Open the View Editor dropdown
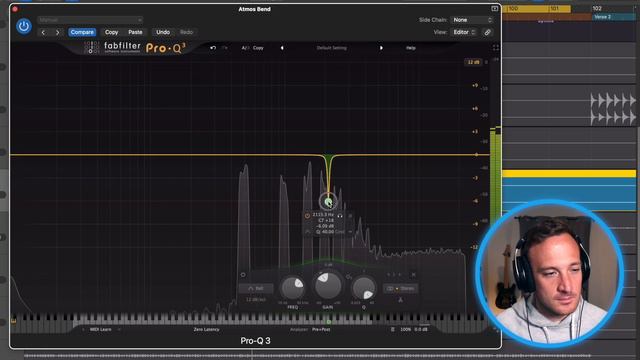This screenshot has width=640, height=360. pyautogui.click(x=464, y=32)
